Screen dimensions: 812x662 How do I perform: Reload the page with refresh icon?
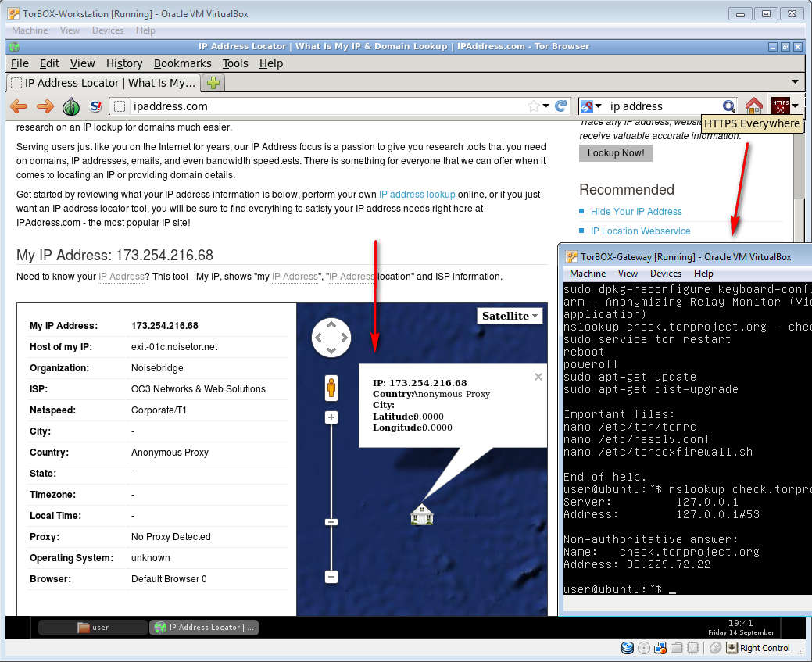[560, 106]
